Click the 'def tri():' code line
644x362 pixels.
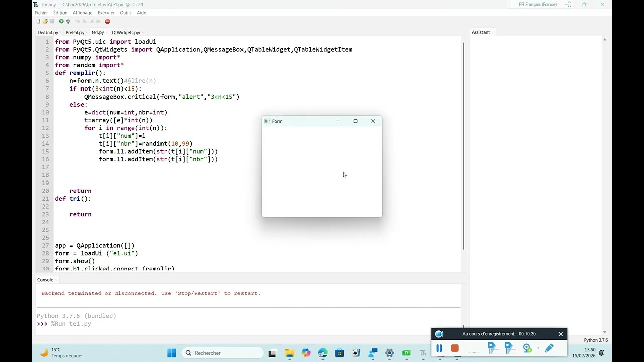pyautogui.click(x=73, y=199)
